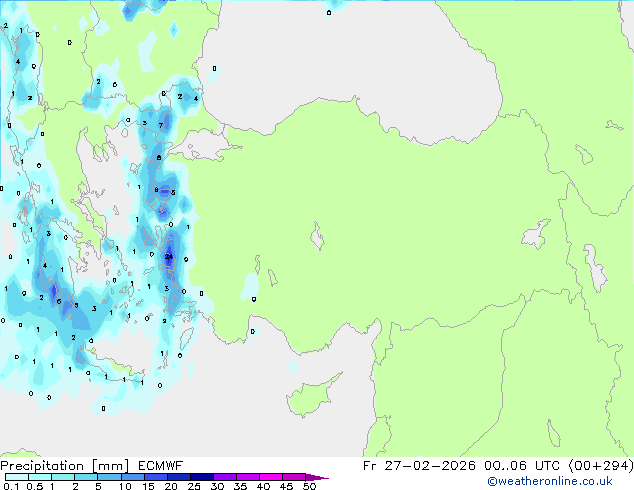Screen dimensions: 634x490
Task: Click the 20 mm legend color swatch
Action: click(x=178, y=477)
